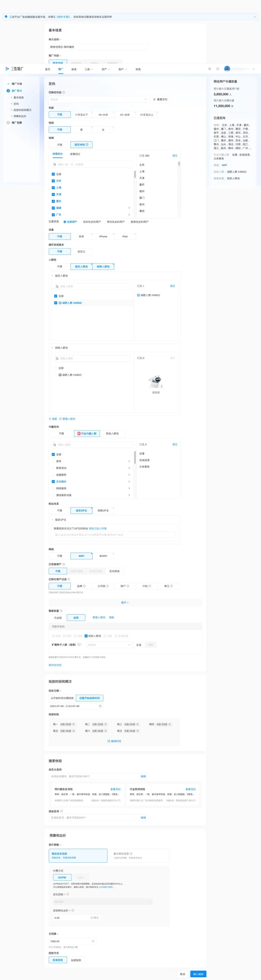This screenshot has width=261, height=980.
Task: Click help icon next to 添加否词
Action: click(62, 811)
